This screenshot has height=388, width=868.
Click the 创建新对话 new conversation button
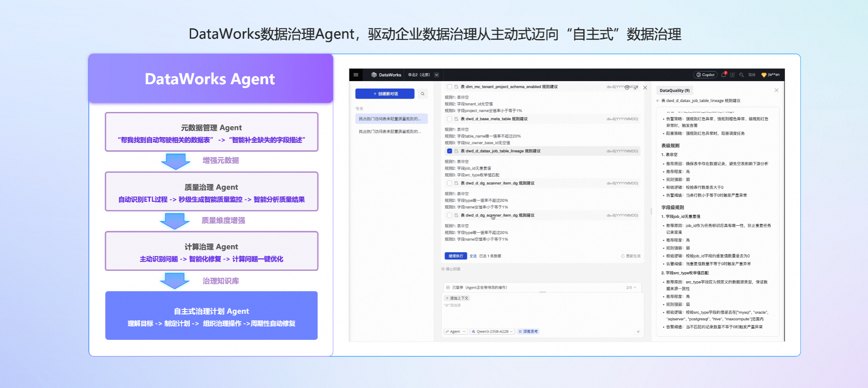tap(385, 94)
